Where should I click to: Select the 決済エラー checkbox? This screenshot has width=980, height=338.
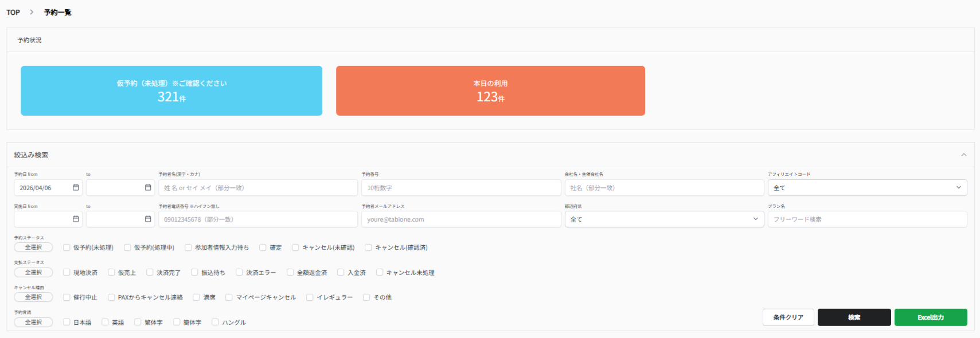(239, 273)
